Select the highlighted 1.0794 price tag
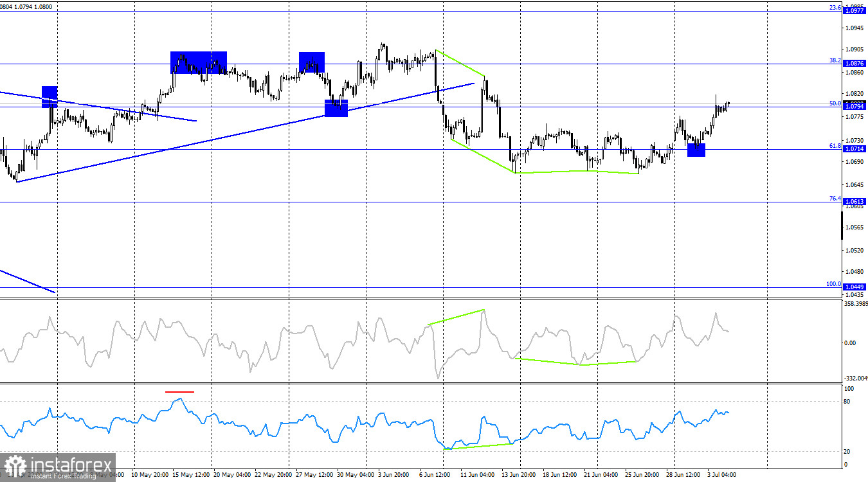Screen dimensions: 868x482 [x=854, y=107]
